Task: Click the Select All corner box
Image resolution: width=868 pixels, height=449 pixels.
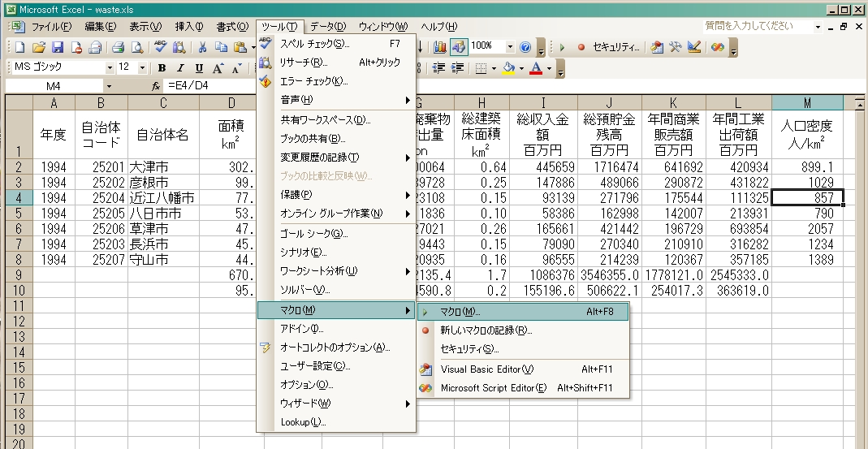Action: click(19, 103)
